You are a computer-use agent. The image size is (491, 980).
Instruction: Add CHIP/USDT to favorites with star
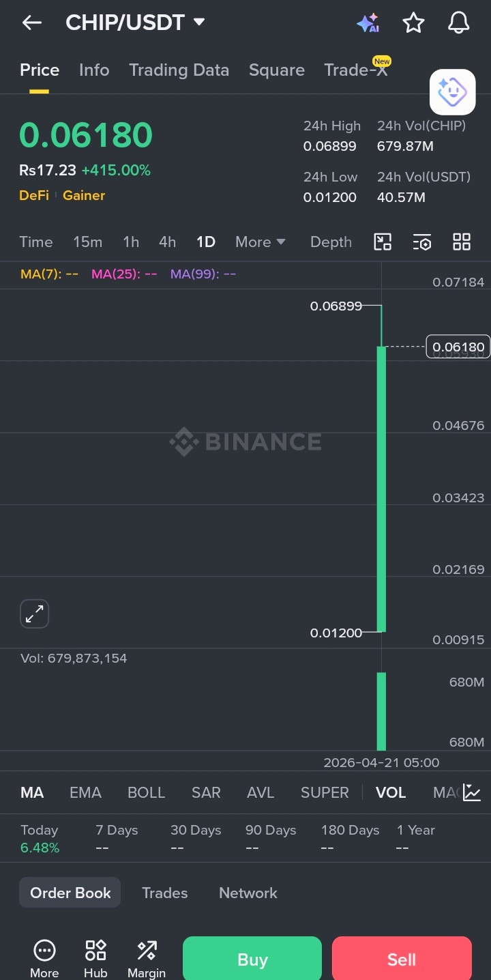point(413,23)
